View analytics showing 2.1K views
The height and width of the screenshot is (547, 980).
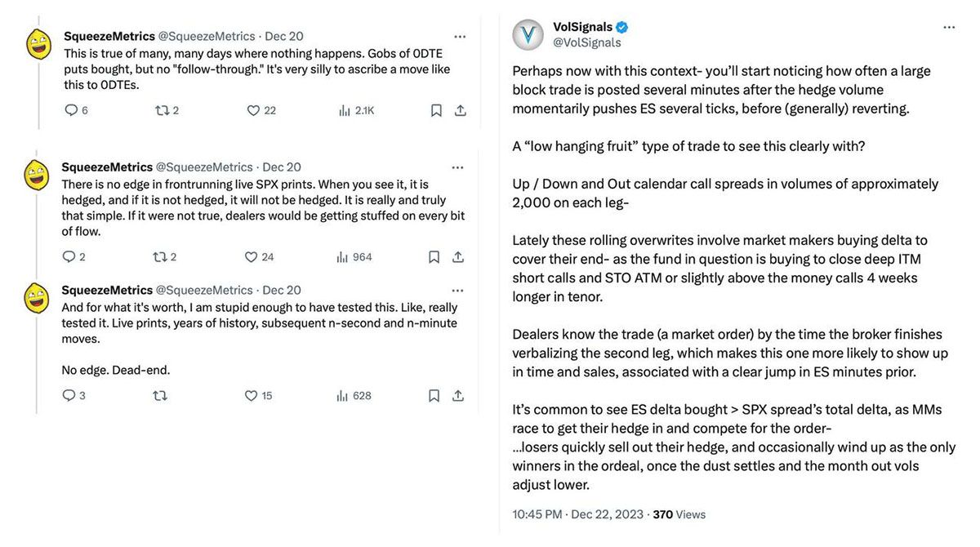click(x=355, y=110)
